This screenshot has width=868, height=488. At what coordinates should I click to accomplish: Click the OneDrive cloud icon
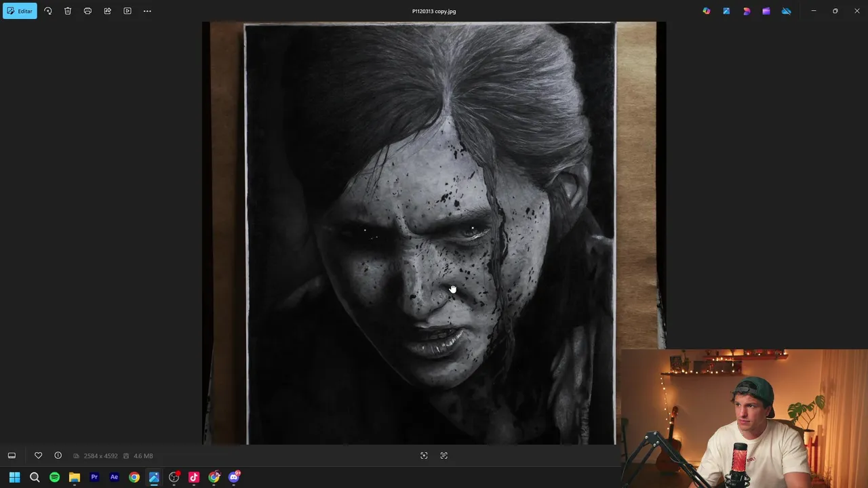(786, 11)
